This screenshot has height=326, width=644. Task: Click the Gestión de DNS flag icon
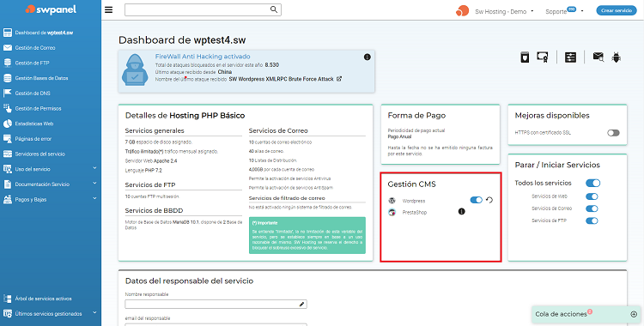point(8,94)
